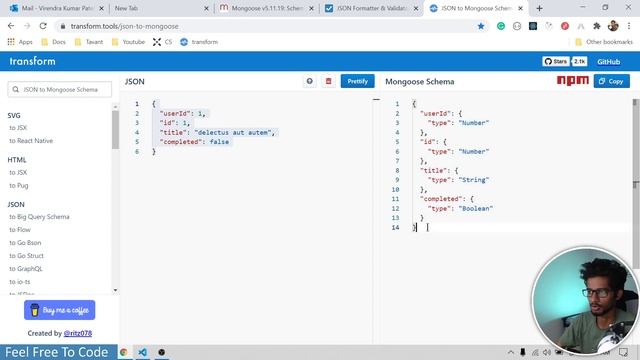Click the address bar URL
Image resolution: width=640 pixels, height=360 pixels.
tap(124, 26)
